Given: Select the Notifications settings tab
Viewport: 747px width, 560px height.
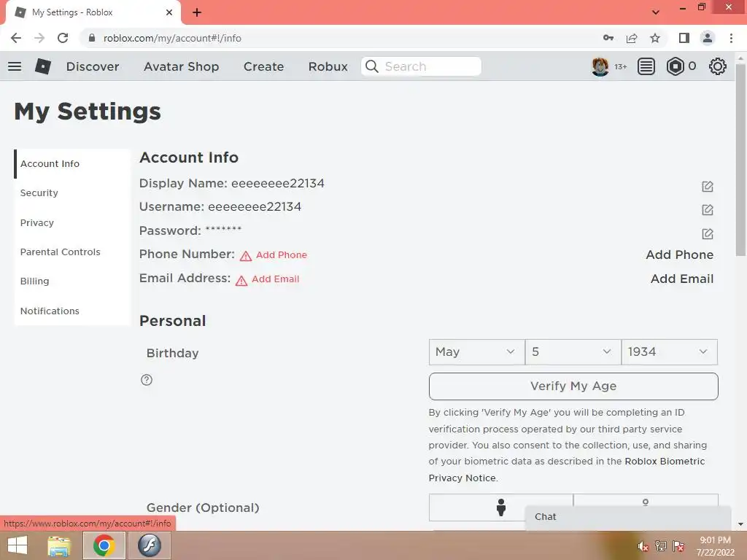Looking at the screenshot, I should pos(72,311).
